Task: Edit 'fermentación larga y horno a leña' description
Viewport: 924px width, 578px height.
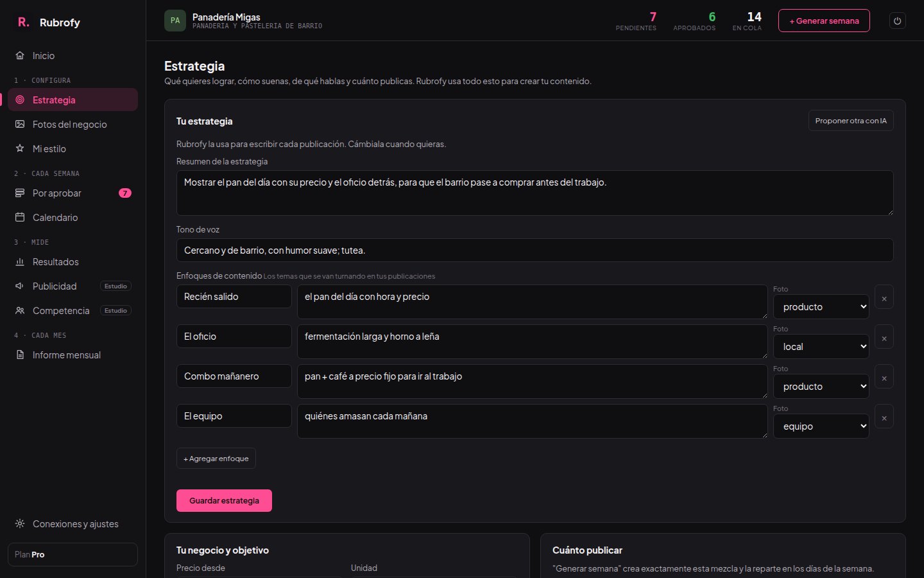Action: coord(533,342)
